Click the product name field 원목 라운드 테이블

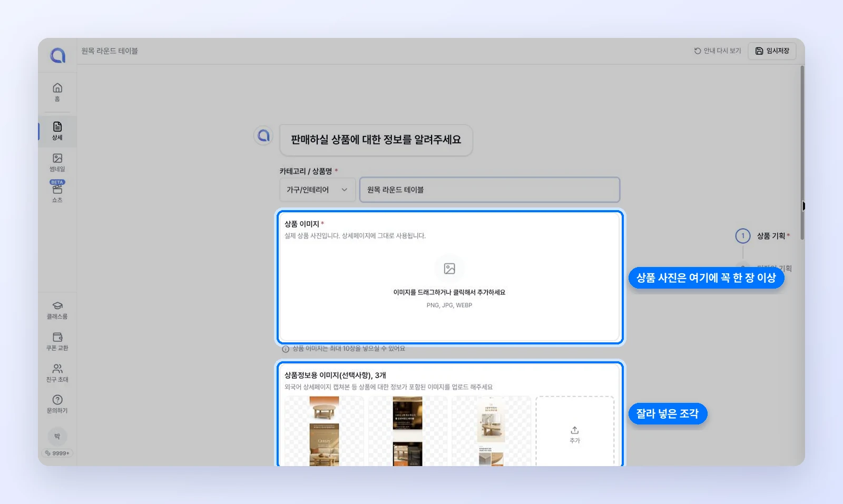489,190
